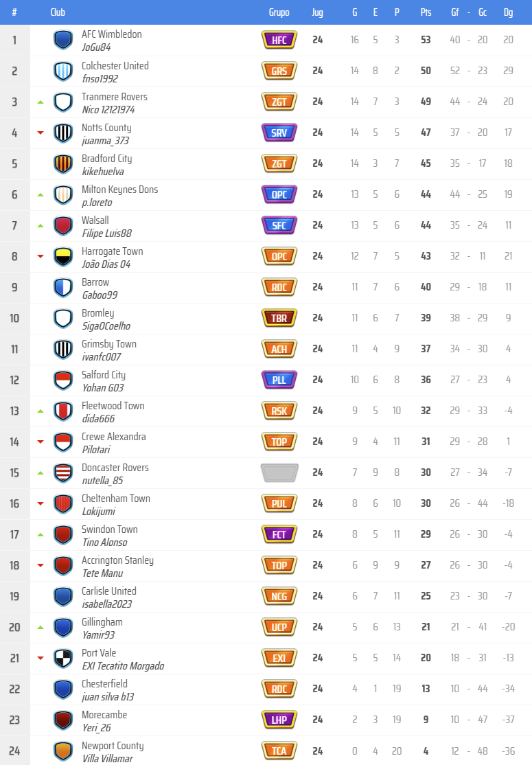Viewport: 532px width, 765px height.
Task: Open manager JoGu84's profile
Action: tap(96, 47)
